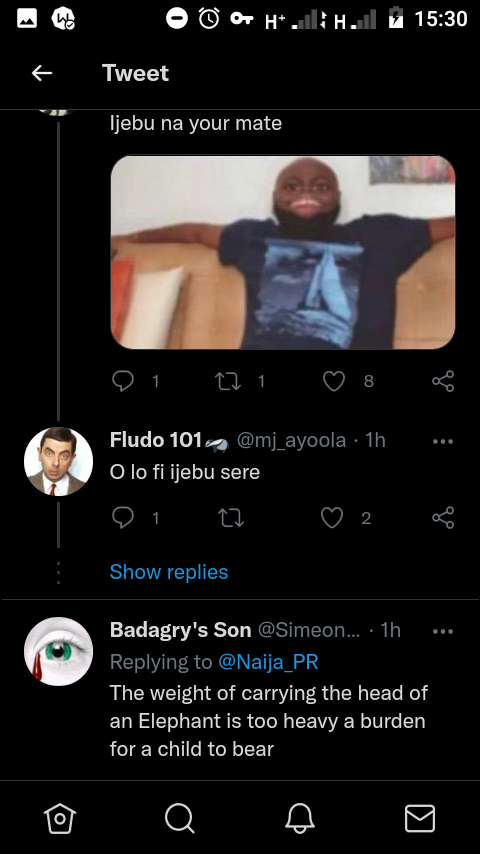This screenshot has width=480, height=854.
Task: Open Messages envelope icon
Action: [x=420, y=819]
